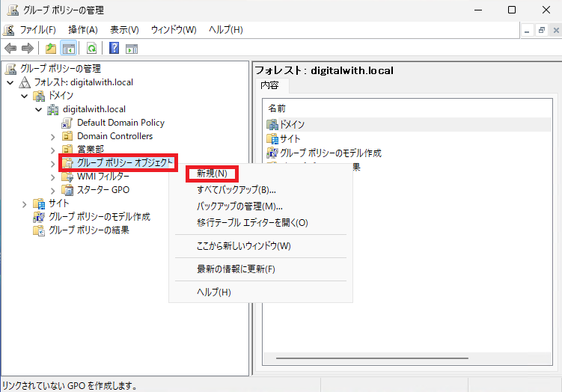Select the Domain Controllers label in the tree

[x=114, y=136]
